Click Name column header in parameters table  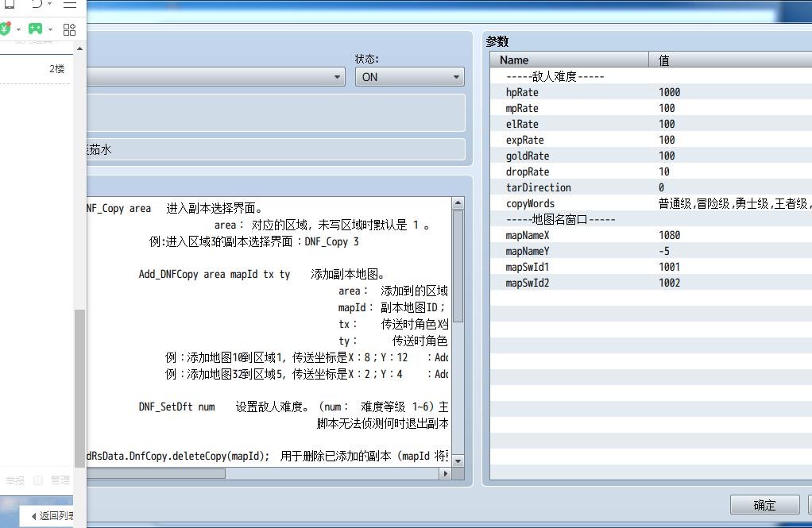569,60
